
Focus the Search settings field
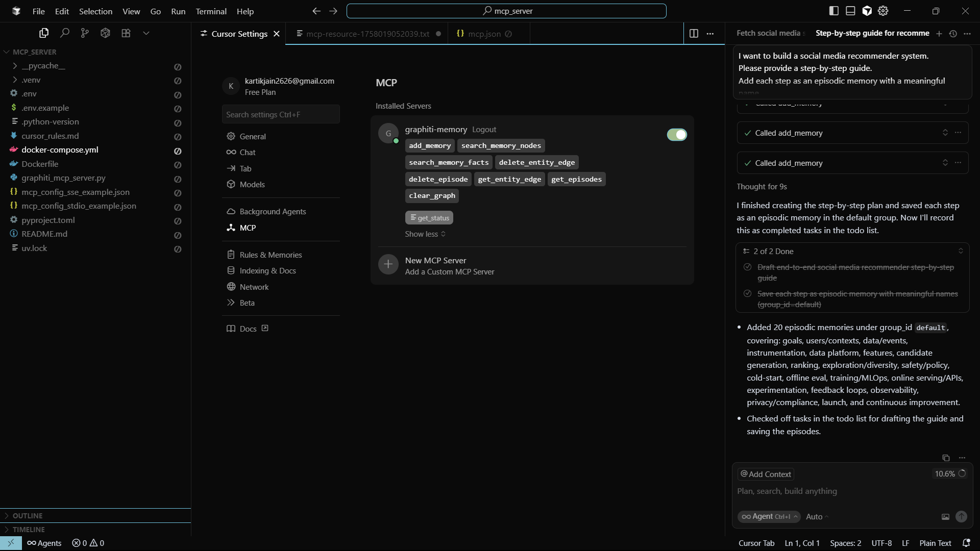click(x=281, y=114)
